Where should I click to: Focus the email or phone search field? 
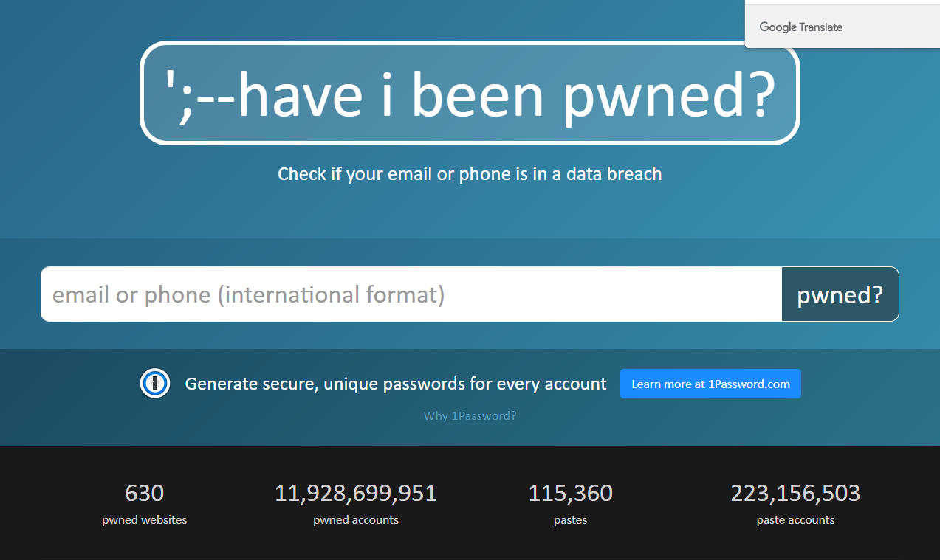tap(411, 294)
